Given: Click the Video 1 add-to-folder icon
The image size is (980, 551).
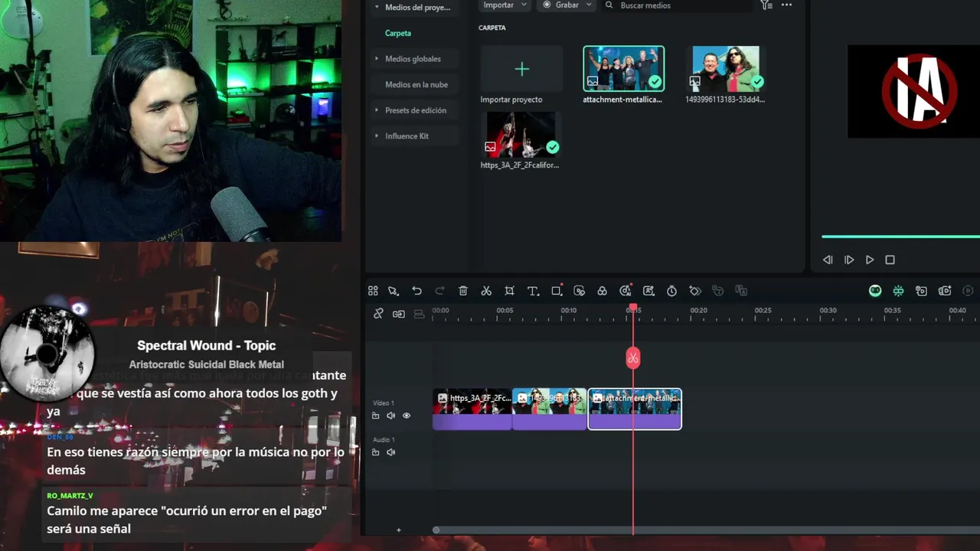Looking at the screenshot, I should point(375,416).
